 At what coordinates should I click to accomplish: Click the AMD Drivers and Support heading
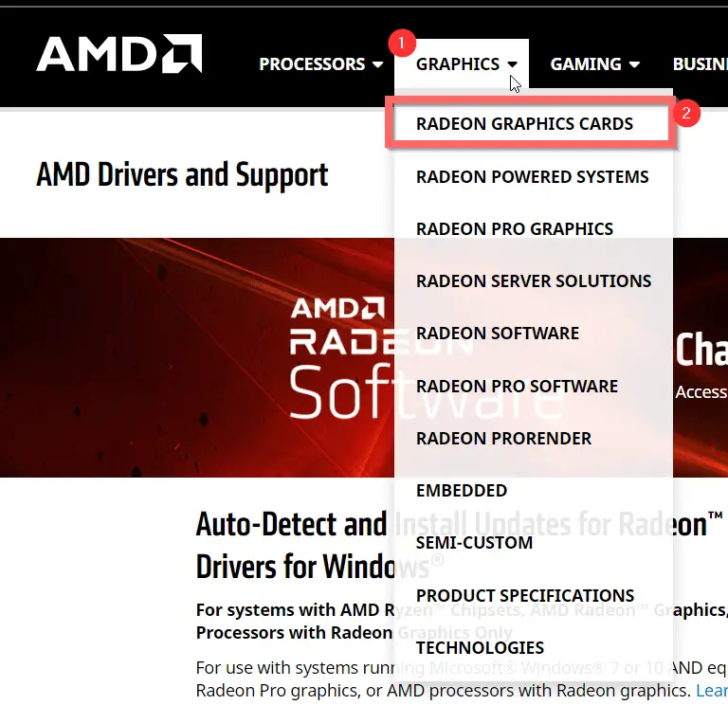coord(182,175)
